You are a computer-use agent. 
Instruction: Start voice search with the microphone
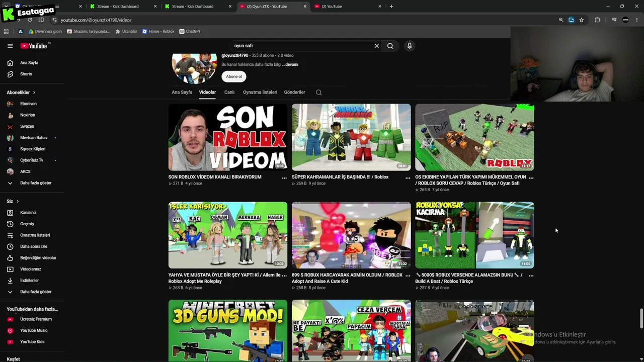click(x=410, y=46)
